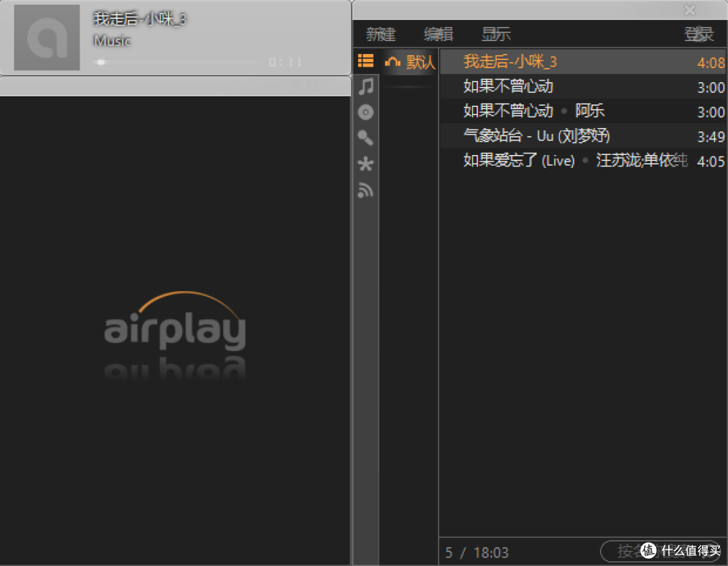The width and height of the screenshot is (728, 566).
Task: Select track 我走后-小咪_3 in the playlist
Action: pyautogui.click(x=583, y=62)
